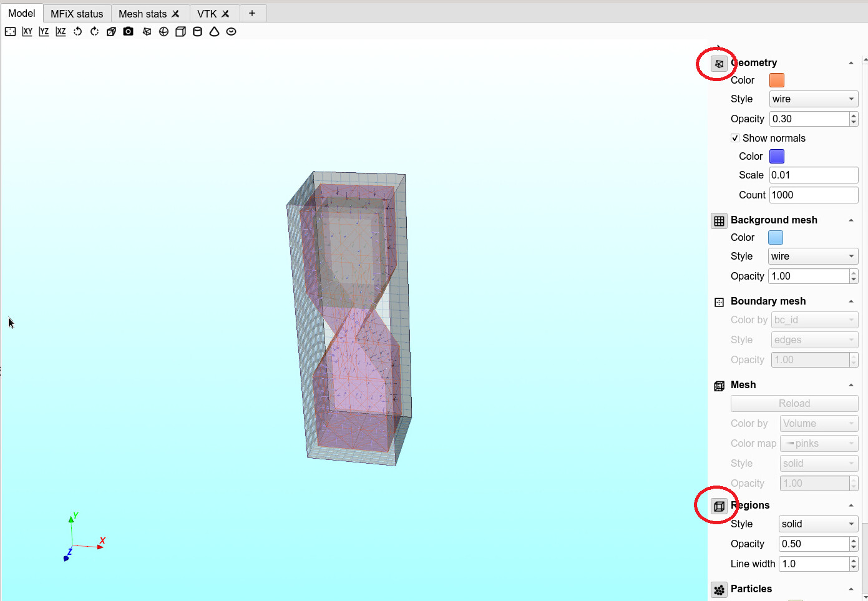Viewport: 868px width, 601px height.
Task: Toggle perspective projection icon
Action: (111, 31)
